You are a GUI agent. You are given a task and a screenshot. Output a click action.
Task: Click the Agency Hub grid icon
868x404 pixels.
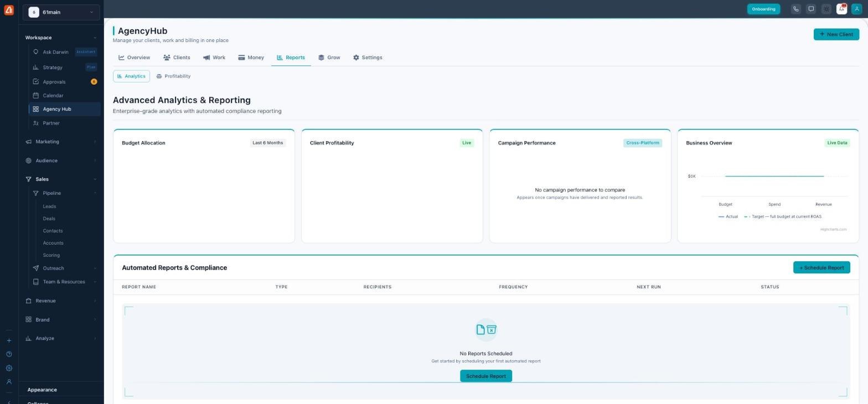coord(36,109)
